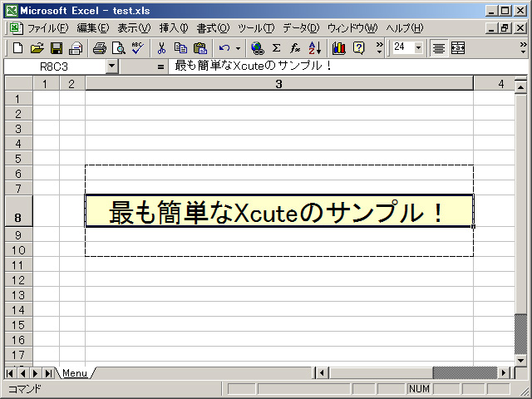Image resolution: width=532 pixels, height=399 pixels.
Task: Click the formula bar text
Action: [x=253, y=66]
